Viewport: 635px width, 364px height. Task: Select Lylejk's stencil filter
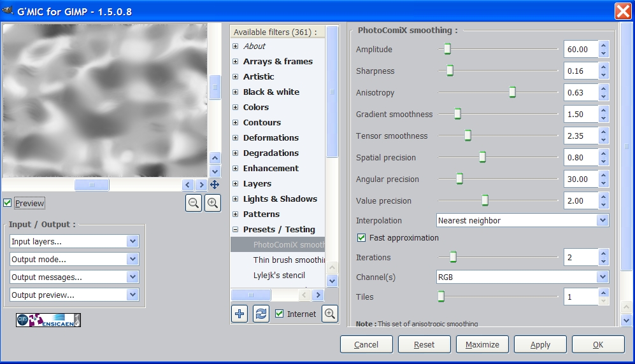[x=279, y=275]
